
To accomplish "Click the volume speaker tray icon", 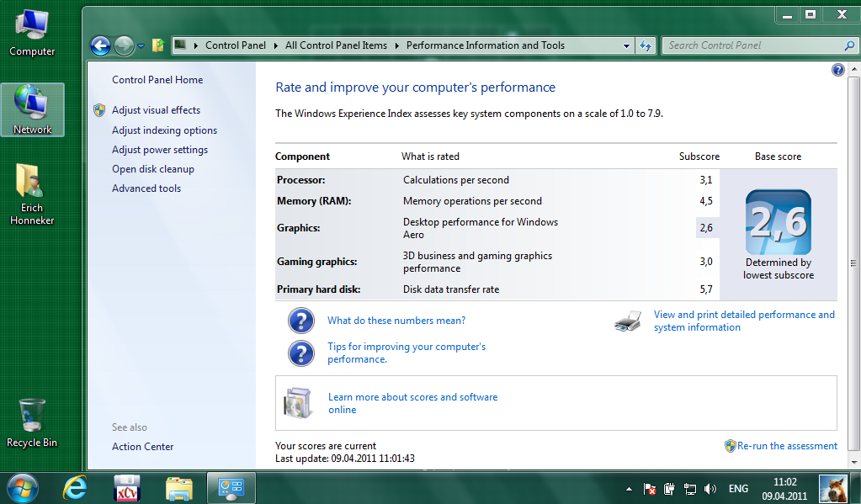I will [710, 489].
